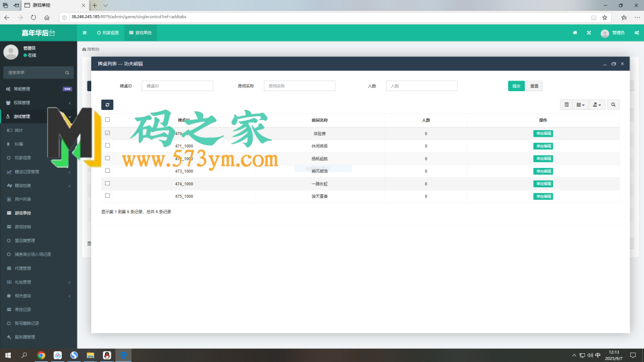Click the volume icon in the system tray
644x362 pixels.
tap(590, 355)
